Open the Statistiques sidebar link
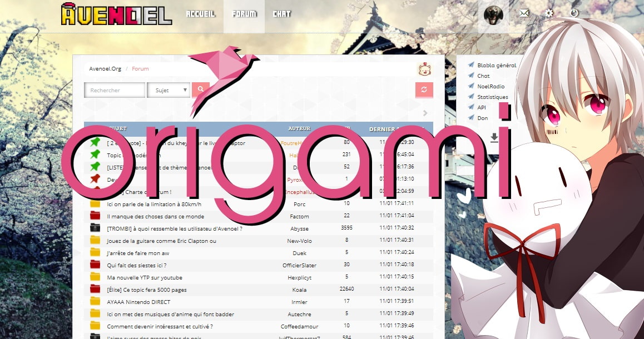Image resolution: width=644 pixels, height=339 pixels. click(x=492, y=97)
